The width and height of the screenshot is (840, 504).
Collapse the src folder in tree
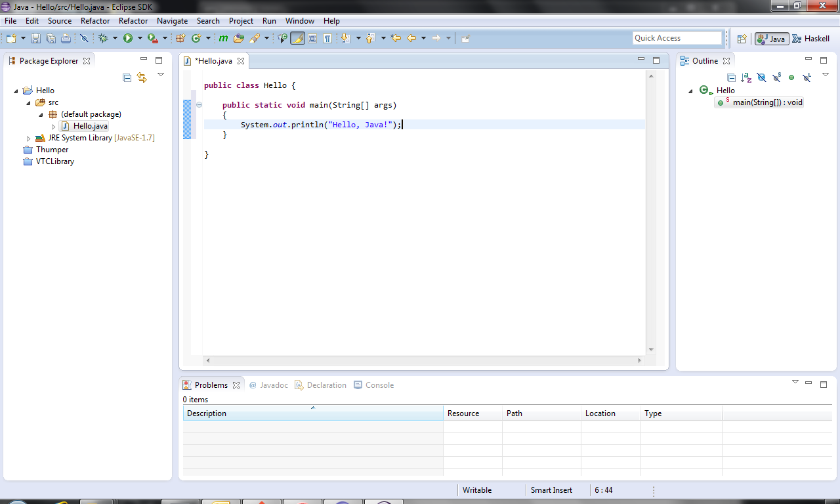(28, 103)
